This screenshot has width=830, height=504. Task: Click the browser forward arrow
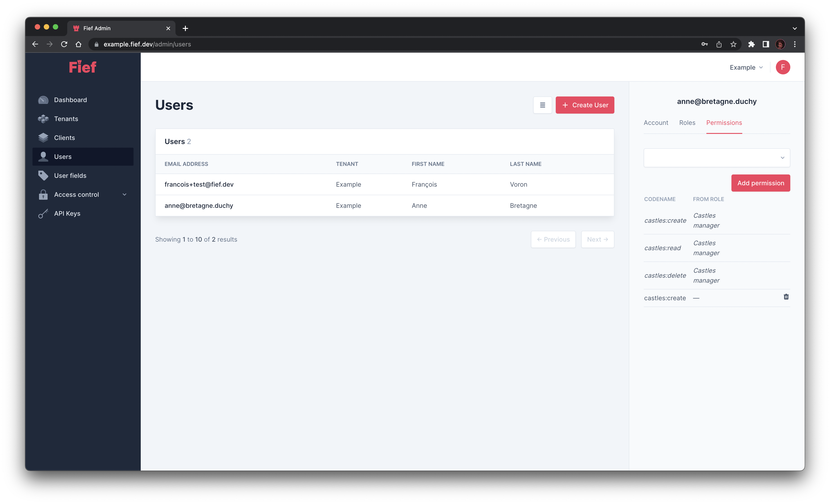(50, 44)
